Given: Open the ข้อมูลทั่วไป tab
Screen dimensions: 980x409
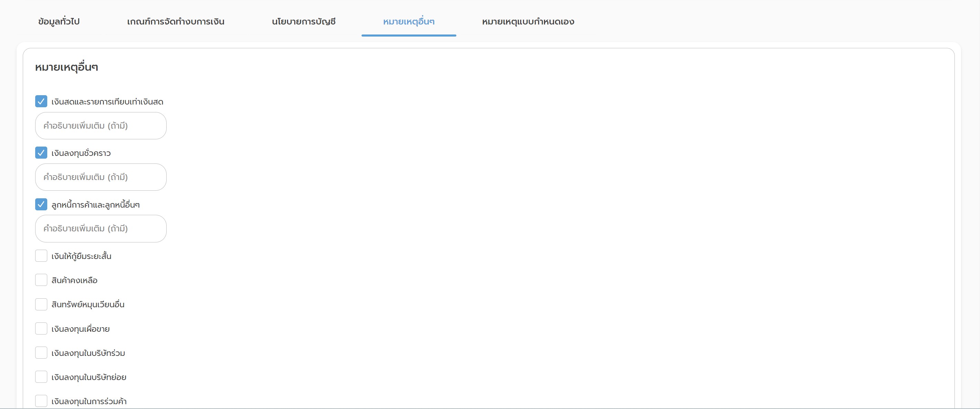Looking at the screenshot, I should point(59,22).
